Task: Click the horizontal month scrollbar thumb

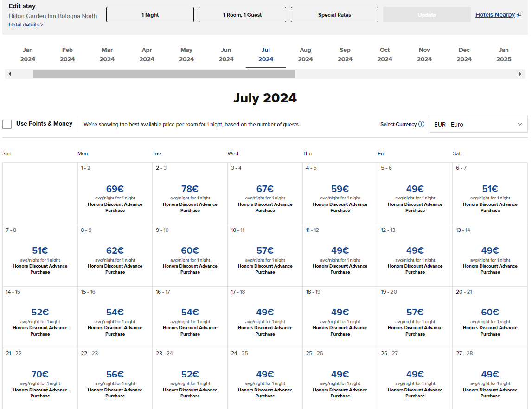Action: click(x=164, y=74)
